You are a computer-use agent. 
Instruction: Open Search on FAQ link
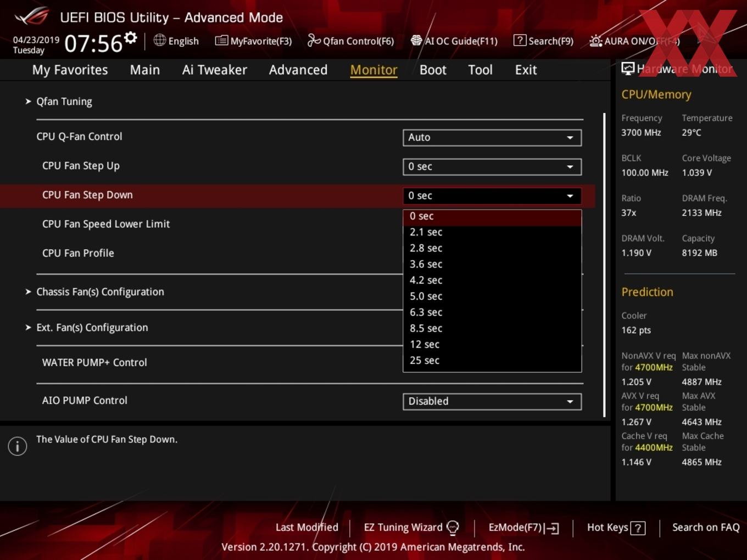706,528
